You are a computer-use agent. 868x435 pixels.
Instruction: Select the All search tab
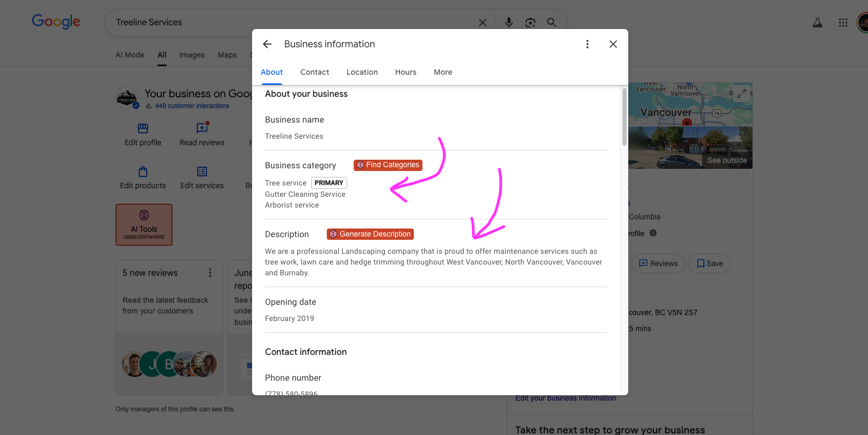[162, 55]
